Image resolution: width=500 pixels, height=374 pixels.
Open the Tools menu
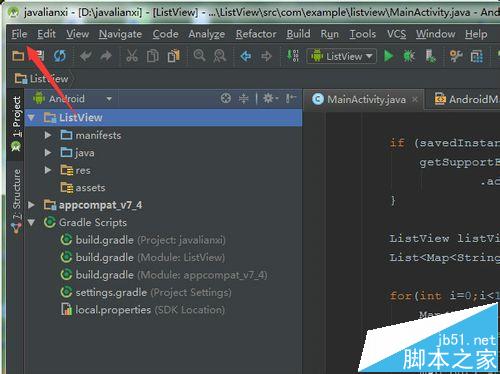pyautogui.click(x=362, y=34)
